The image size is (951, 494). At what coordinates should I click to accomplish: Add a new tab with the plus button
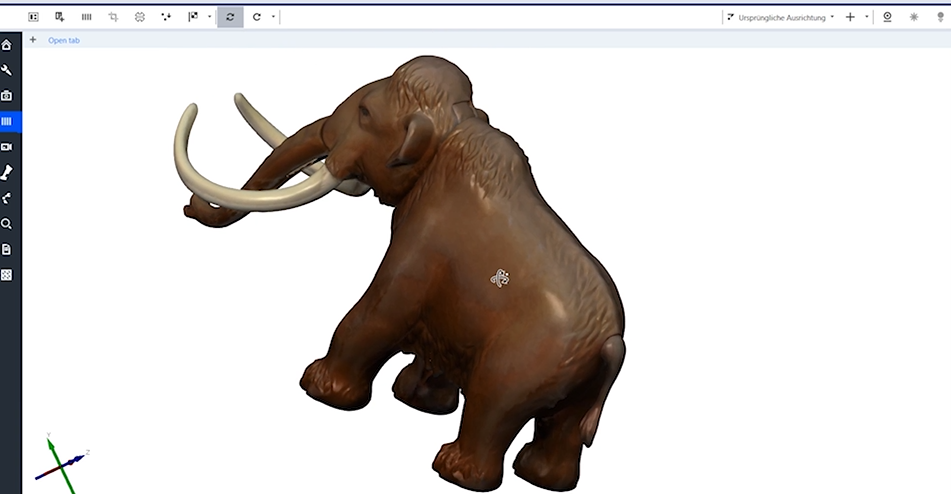(33, 40)
